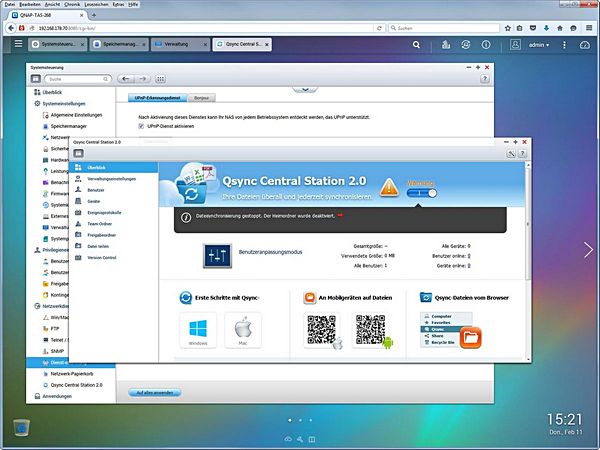Toggle sidebar panel icon in Systemsteuerung toolbar
Viewport: 600px width, 450px height.
36,79
